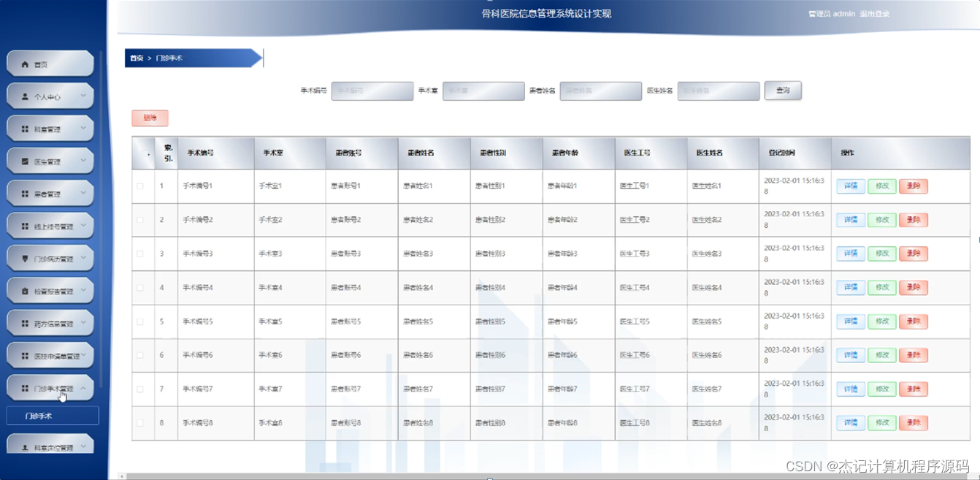The width and height of the screenshot is (980, 480).
Task: Click the 查询 search button
Action: point(783,91)
